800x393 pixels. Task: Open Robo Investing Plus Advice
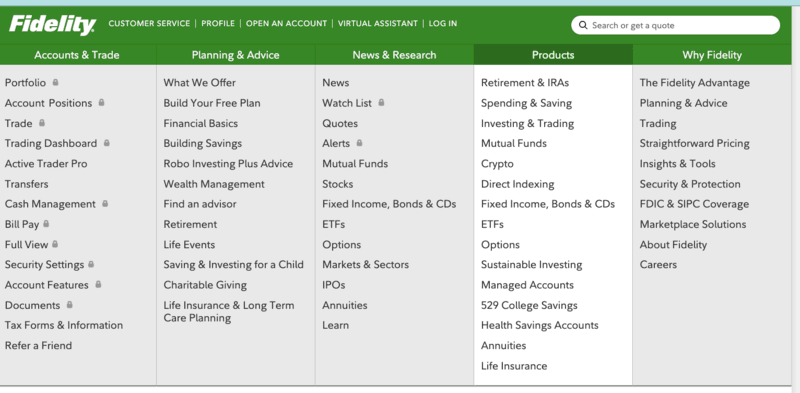click(228, 164)
